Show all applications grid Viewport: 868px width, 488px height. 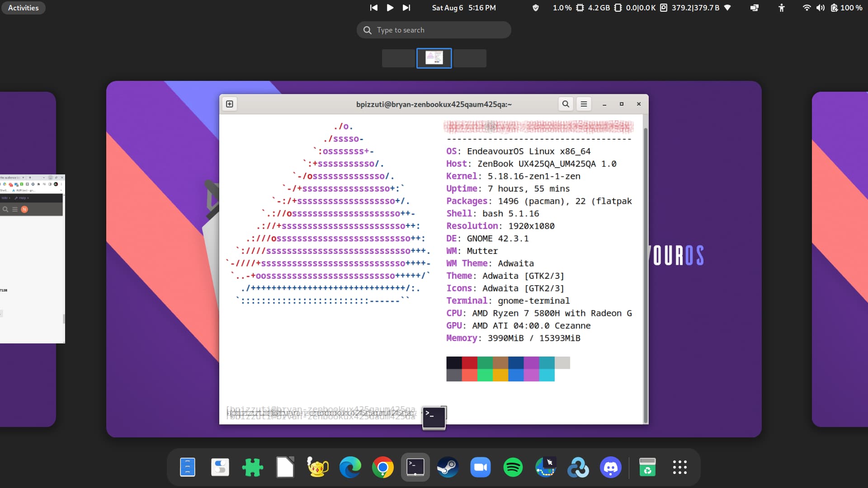[680, 467]
